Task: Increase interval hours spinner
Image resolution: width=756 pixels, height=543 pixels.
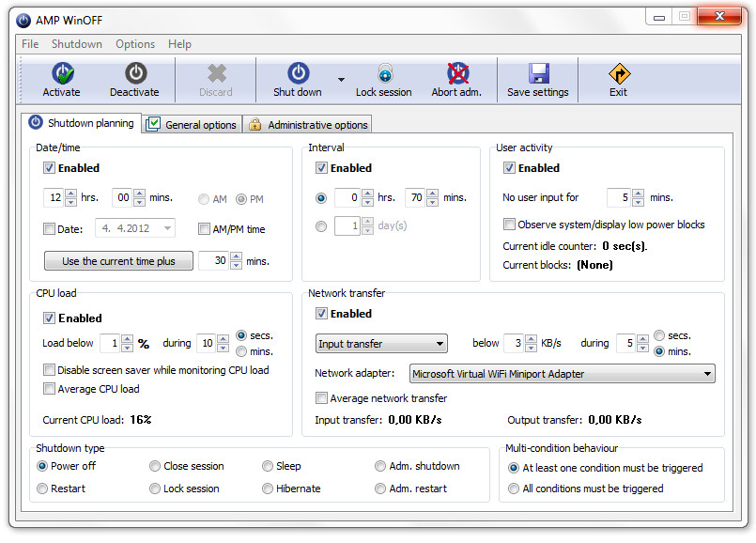Action: [x=367, y=193]
